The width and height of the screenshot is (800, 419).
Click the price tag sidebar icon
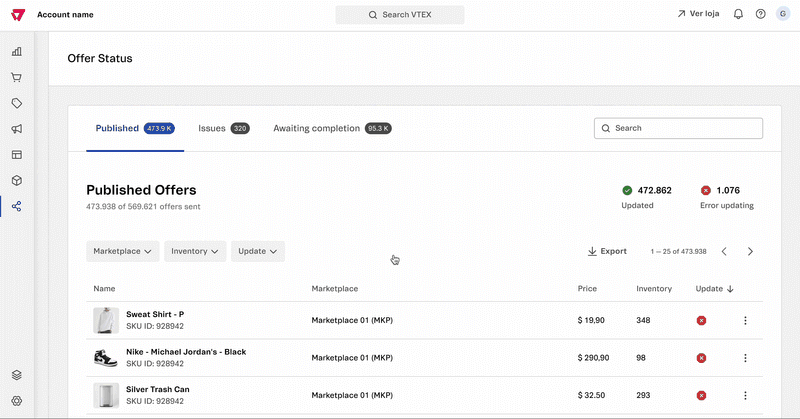coord(17,103)
